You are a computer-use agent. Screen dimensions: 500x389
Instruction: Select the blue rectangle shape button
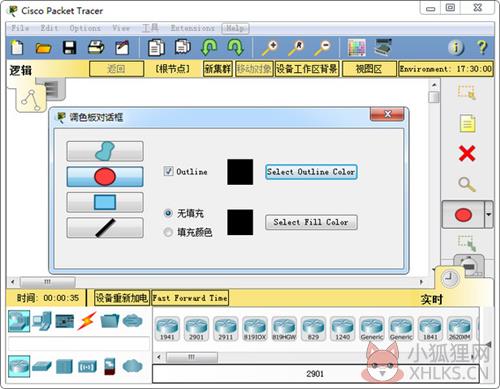(105, 202)
